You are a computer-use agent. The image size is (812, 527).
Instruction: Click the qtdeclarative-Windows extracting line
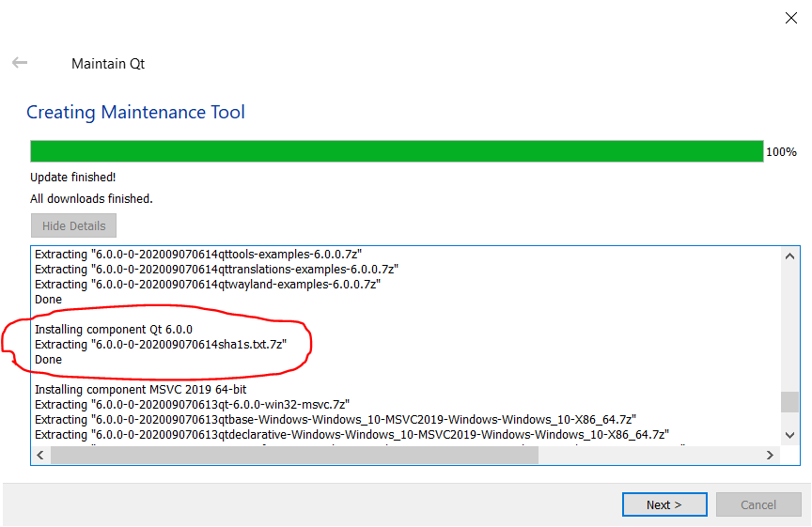tap(351, 434)
